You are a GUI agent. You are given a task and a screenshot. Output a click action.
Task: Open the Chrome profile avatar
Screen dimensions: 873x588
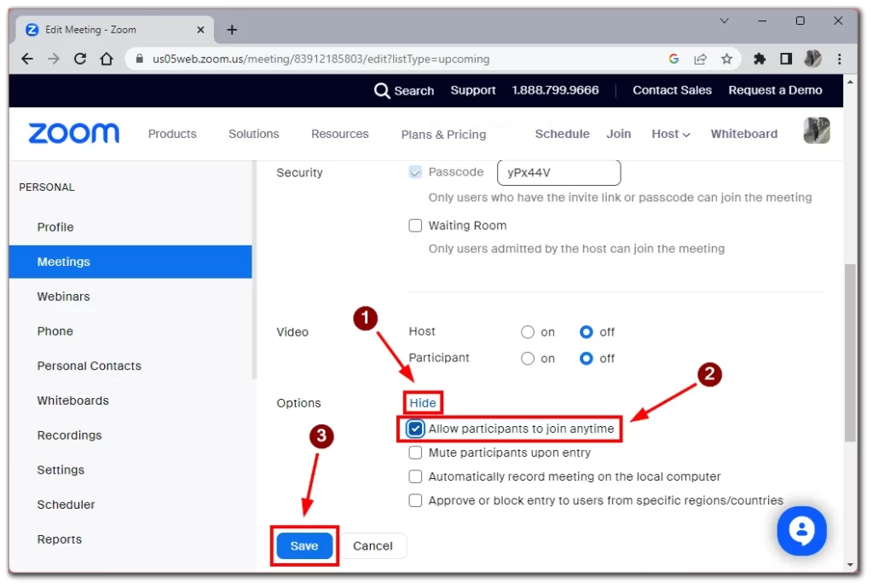pyautogui.click(x=812, y=59)
